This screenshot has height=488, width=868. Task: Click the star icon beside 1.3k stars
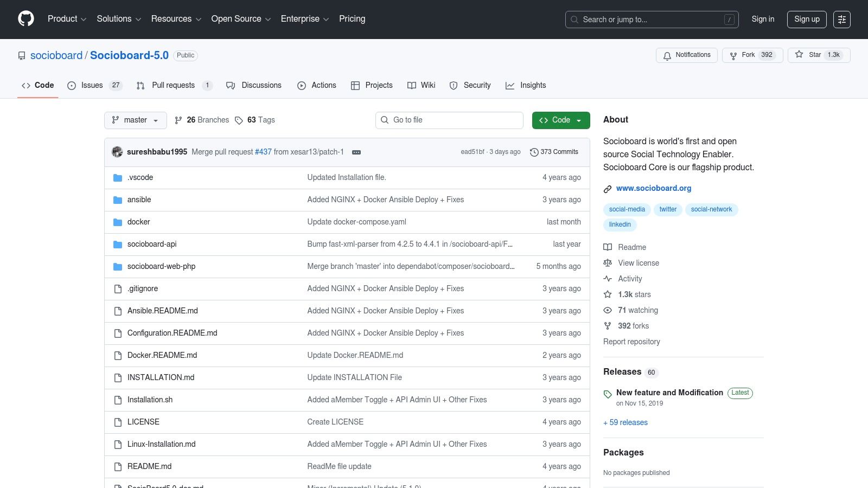[x=608, y=294]
